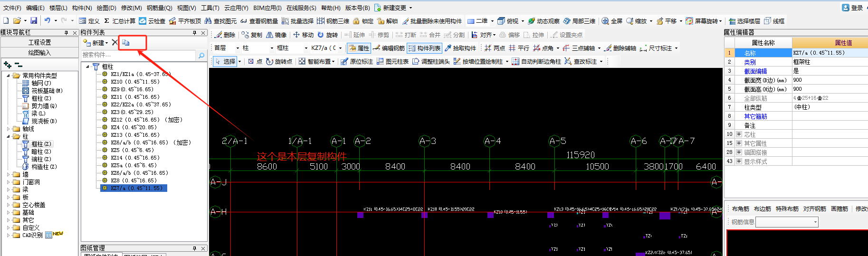This screenshot has width=868, height=256.
Task: Open the 钢筋量(Q) menu
Action: coord(159,8)
